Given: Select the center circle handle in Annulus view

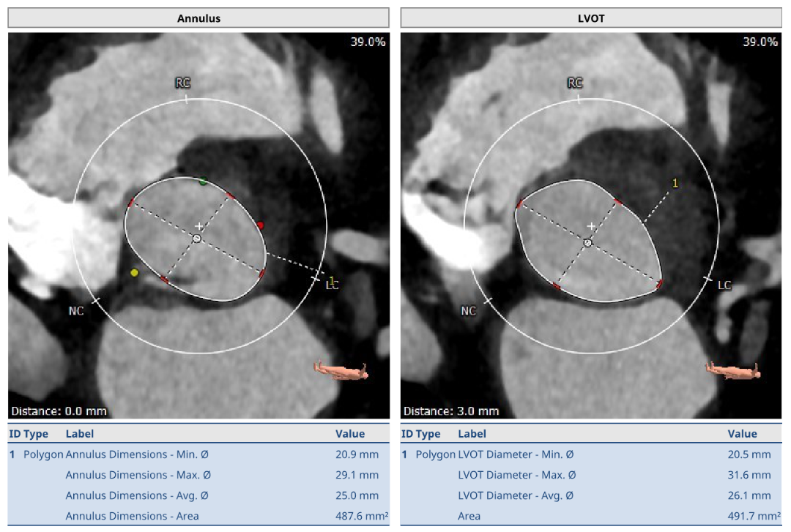Looking at the screenshot, I should (x=196, y=239).
